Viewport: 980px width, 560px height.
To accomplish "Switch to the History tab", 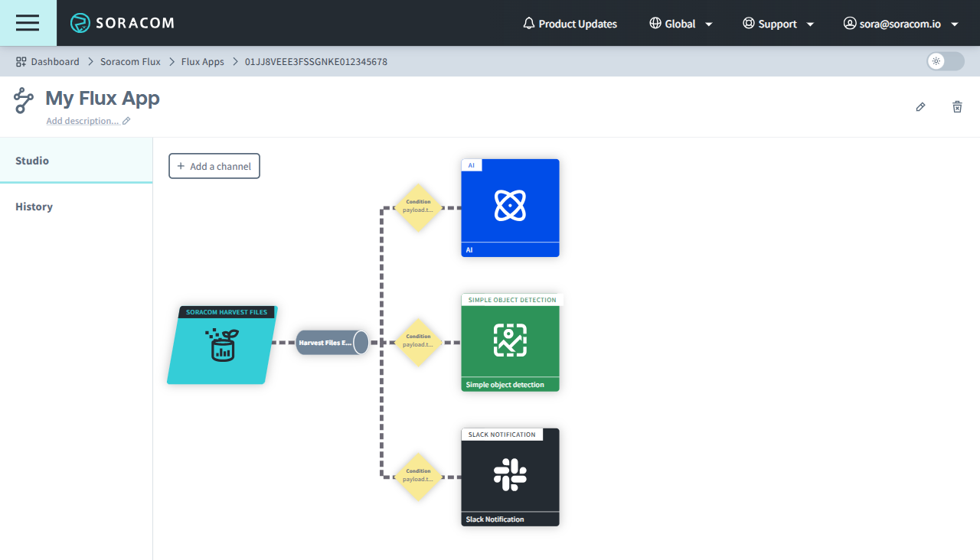I will (x=34, y=206).
